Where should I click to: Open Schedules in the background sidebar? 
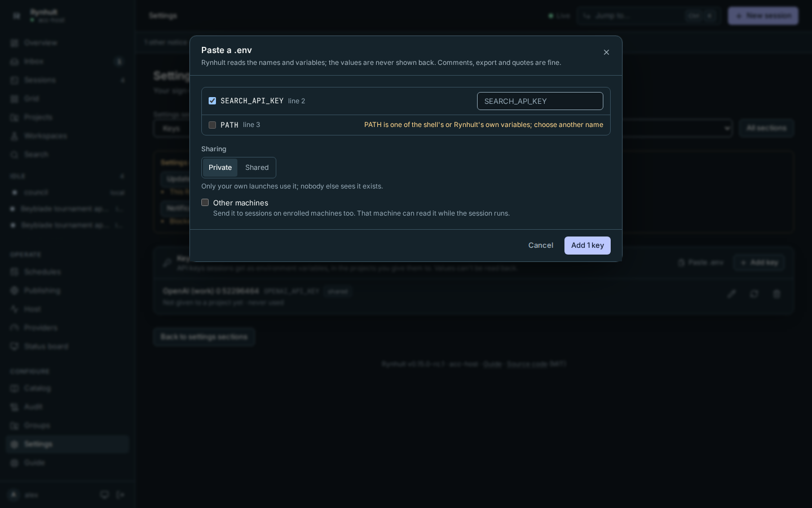tap(68, 272)
